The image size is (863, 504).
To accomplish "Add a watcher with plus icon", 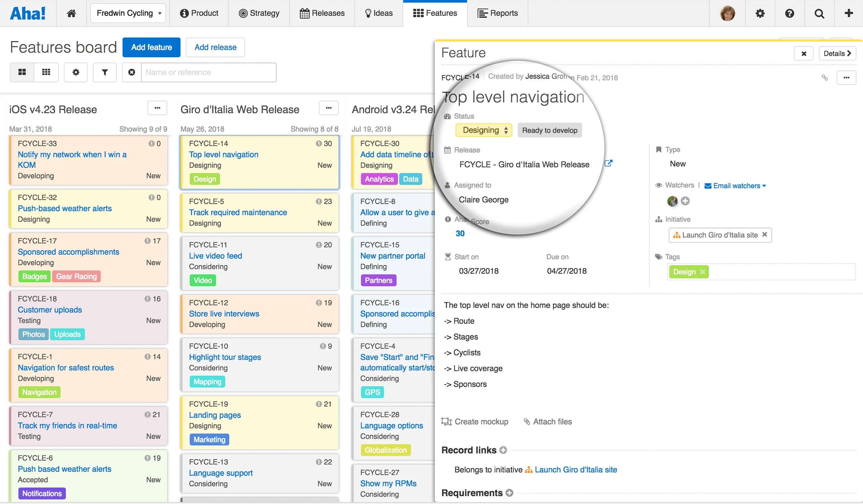I will pyautogui.click(x=685, y=201).
